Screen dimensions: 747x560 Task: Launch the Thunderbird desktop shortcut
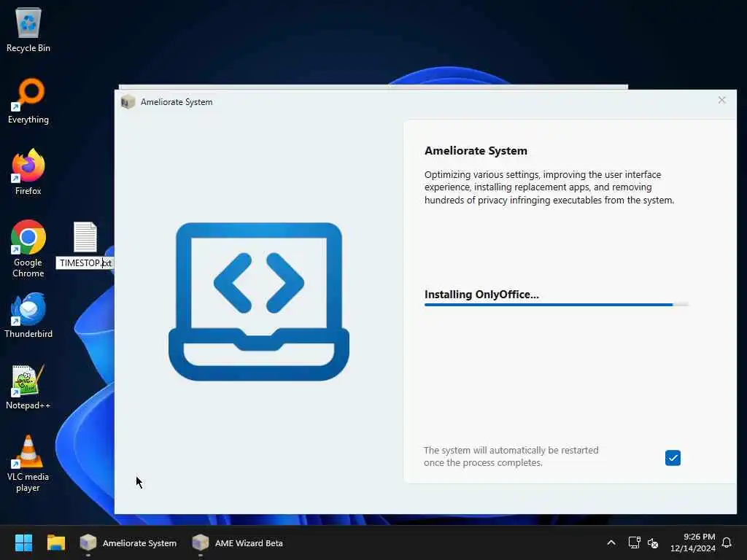[28, 315]
